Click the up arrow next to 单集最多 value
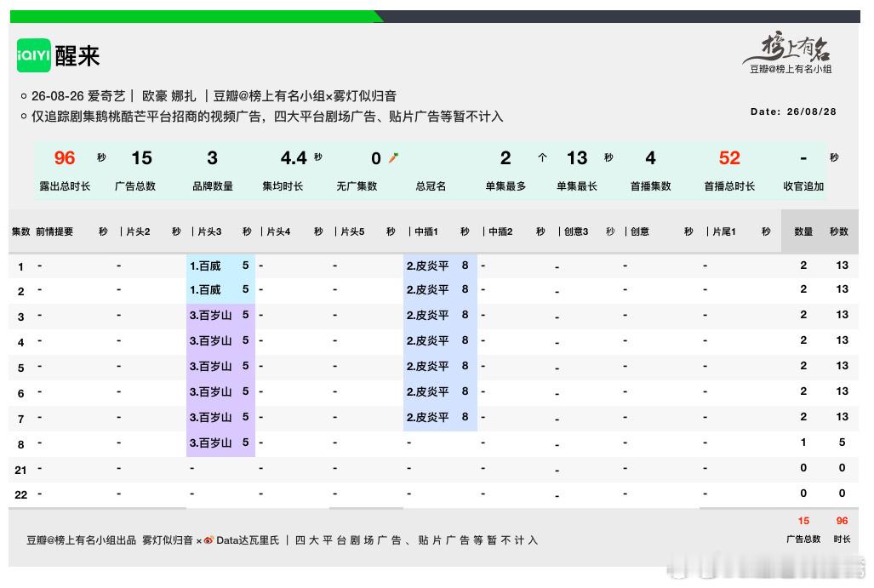 542,157
